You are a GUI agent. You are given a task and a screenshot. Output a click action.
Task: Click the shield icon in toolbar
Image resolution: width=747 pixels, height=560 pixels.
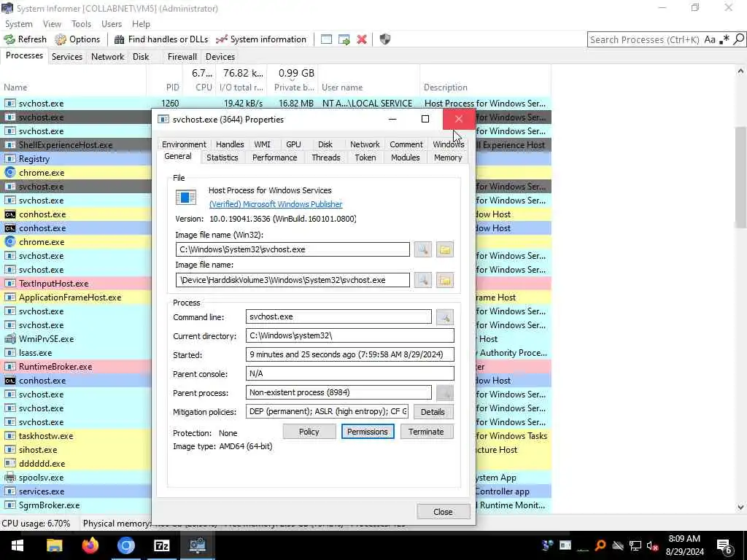point(385,39)
